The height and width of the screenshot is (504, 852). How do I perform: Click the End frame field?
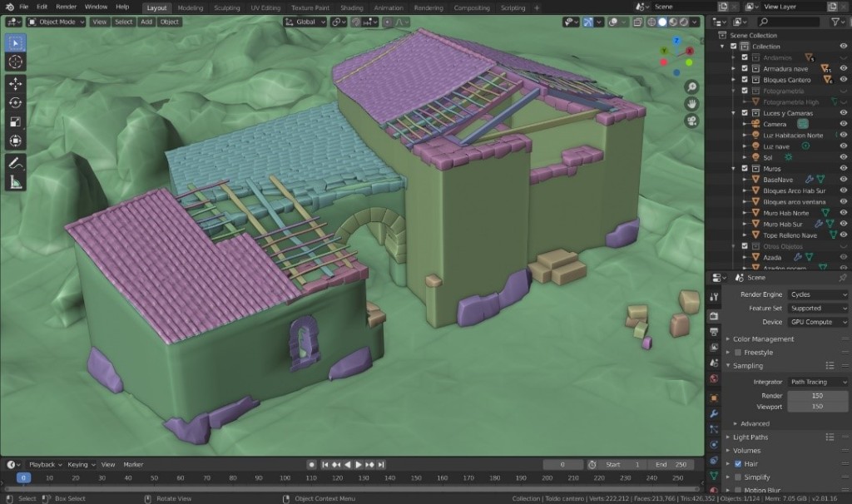pos(674,464)
